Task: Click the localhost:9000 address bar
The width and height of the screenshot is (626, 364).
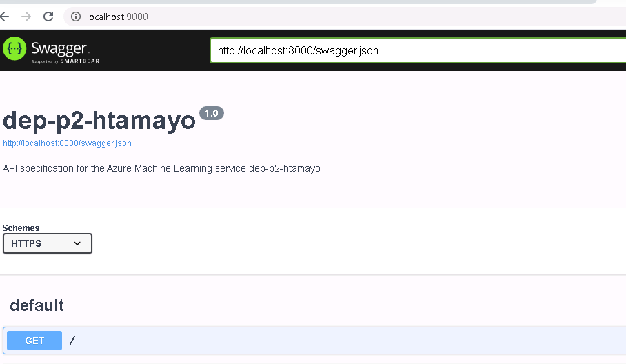Action: tap(343, 17)
